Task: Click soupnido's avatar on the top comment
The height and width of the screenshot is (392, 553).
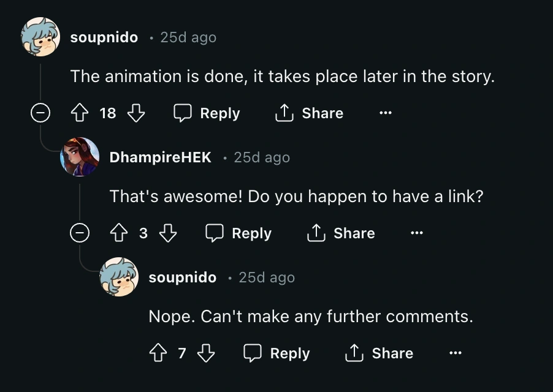Action: pos(40,37)
